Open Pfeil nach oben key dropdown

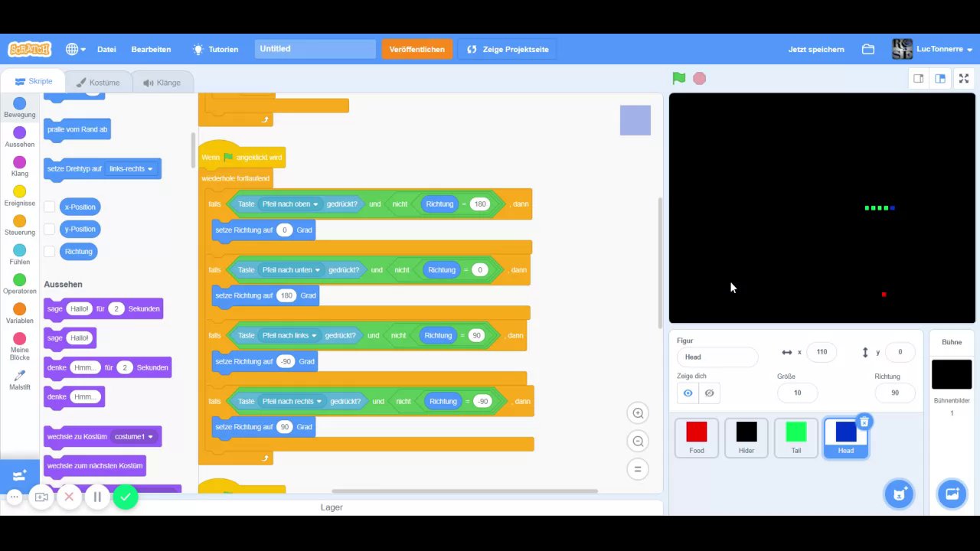(x=290, y=204)
